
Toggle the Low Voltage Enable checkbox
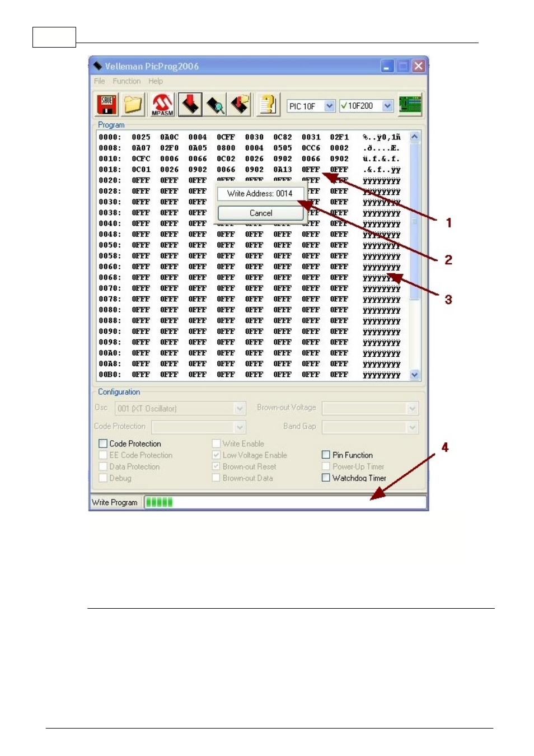(216, 455)
